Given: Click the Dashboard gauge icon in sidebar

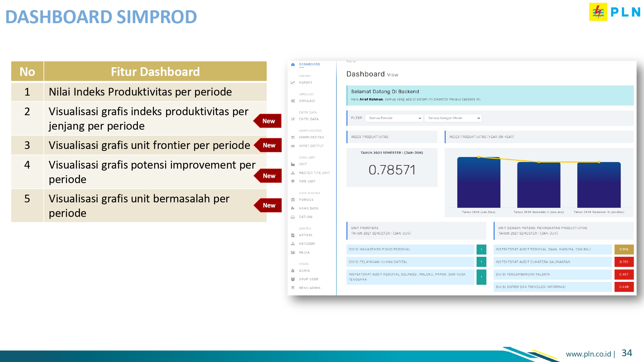Looking at the screenshot, I should click(293, 64).
